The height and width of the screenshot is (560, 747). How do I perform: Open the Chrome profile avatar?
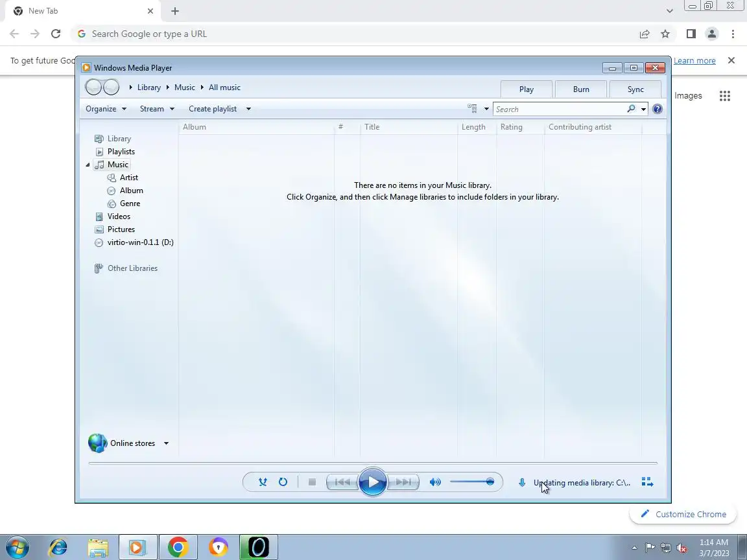tap(712, 34)
